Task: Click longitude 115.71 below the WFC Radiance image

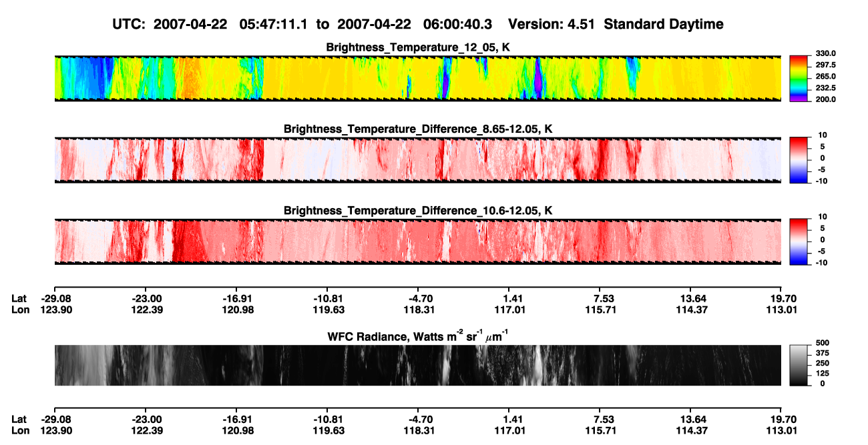Action: pyautogui.click(x=601, y=430)
